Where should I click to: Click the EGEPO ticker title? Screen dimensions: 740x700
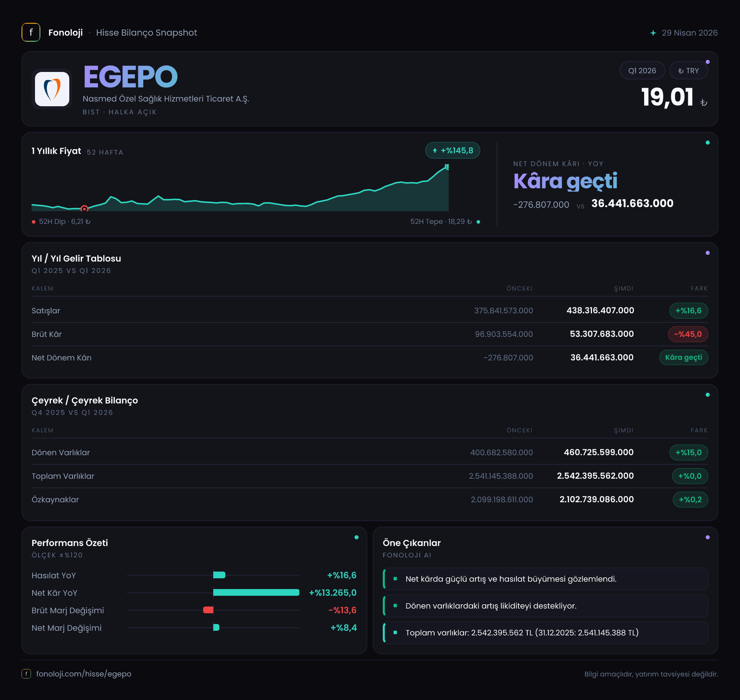pos(130,77)
